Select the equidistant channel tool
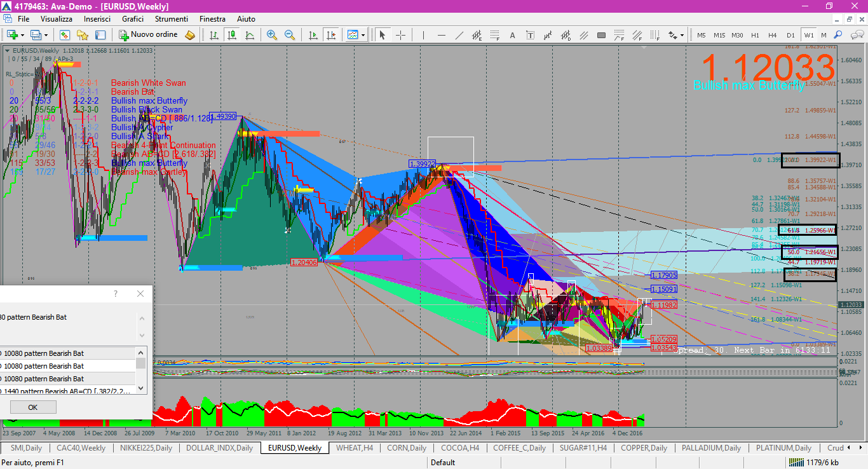Viewport: 868px width, 469px height. tap(477, 35)
